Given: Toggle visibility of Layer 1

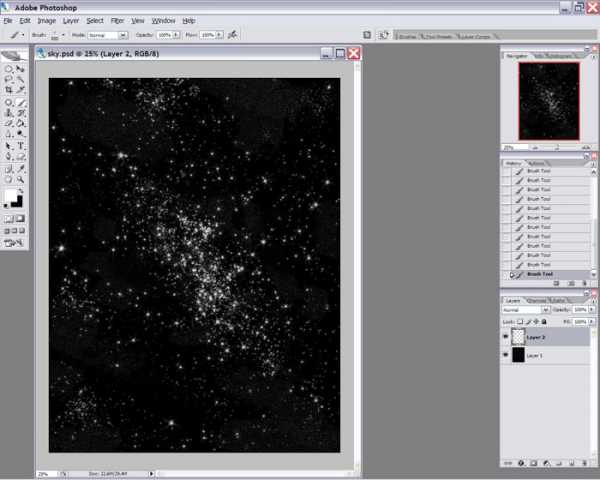Looking at the screenshot, I should pos(505,355).
